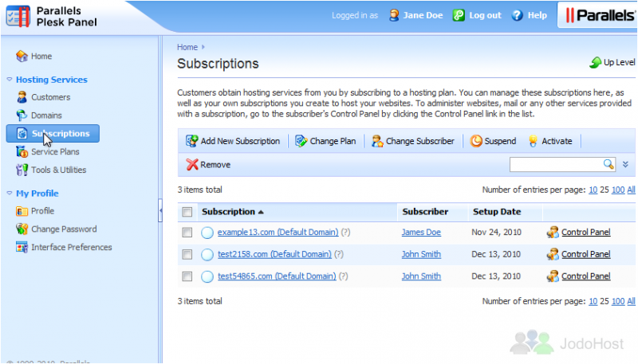Click the Domains globe icon
The width and height of the screenshot is (638, 364).
pos(22,115)
